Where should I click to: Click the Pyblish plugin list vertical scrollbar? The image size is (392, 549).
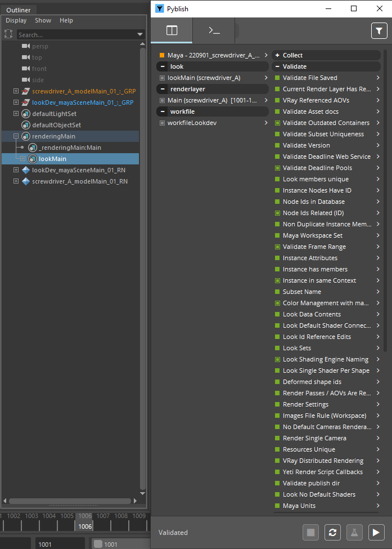click(x=385, y=200)
